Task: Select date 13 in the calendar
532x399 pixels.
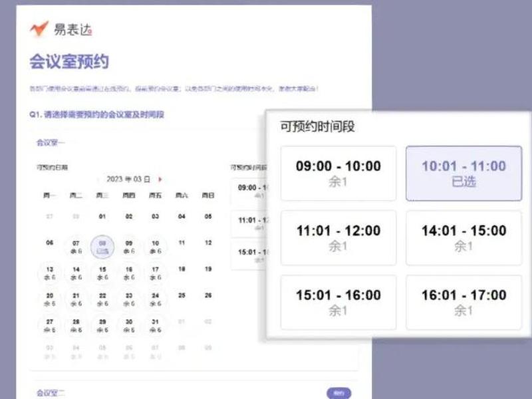Action: (49, 273)
